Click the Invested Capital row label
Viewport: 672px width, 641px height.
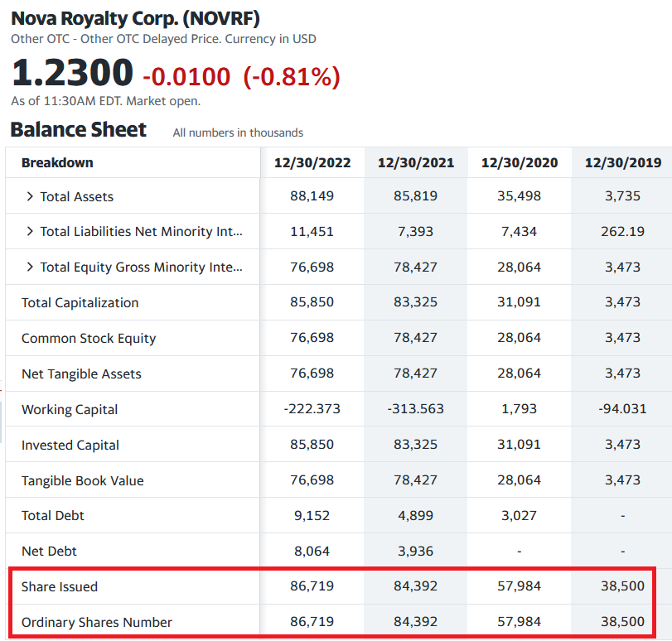click(70, 446)
